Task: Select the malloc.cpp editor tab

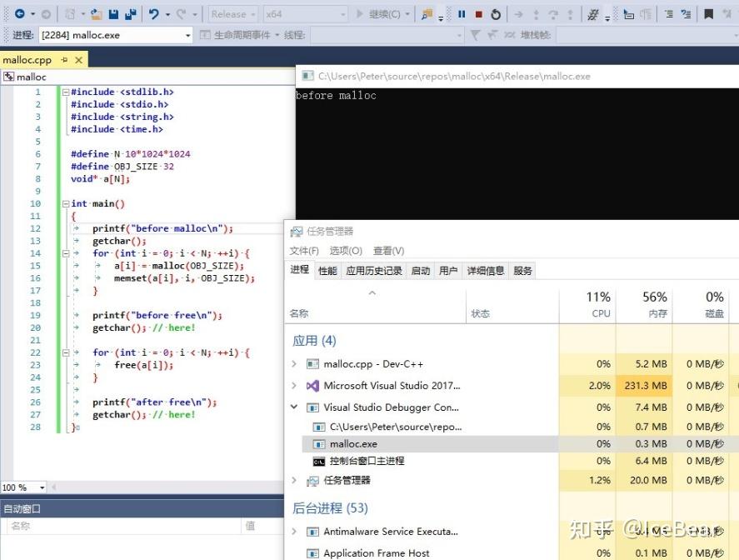Action: coord(27,60)
